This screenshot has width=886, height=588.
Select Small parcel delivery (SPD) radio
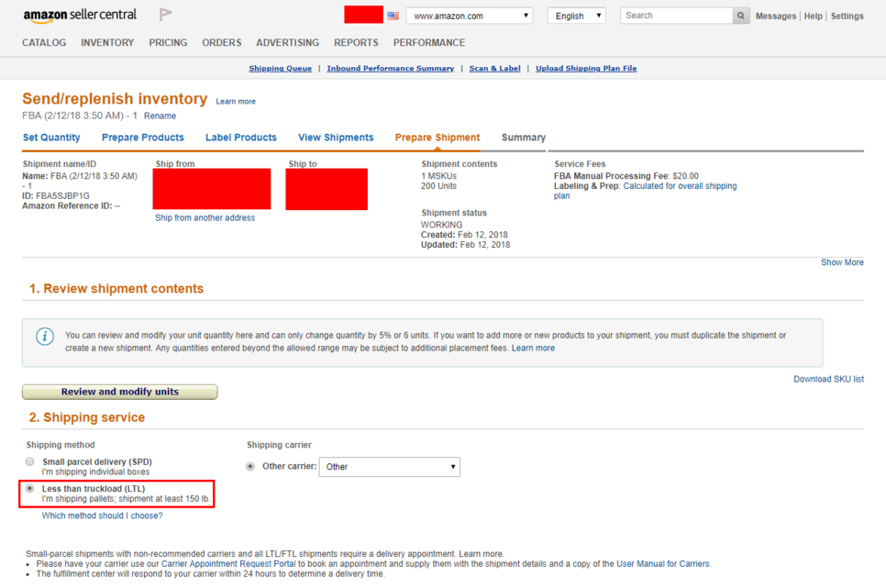[x=30, y=461]
